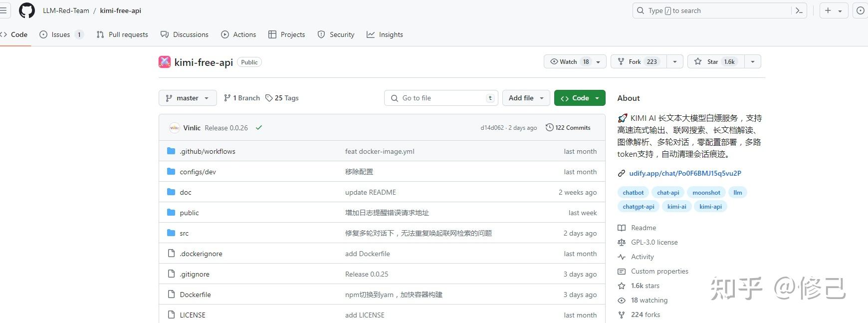Toggle Watch for this repository
This screenshot has width=868, height=323.
click(569, 62)
